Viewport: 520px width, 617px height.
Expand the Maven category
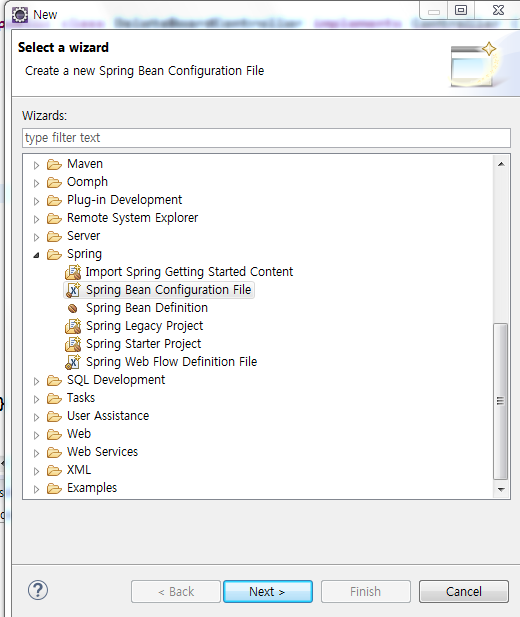(x=36, y=165)
